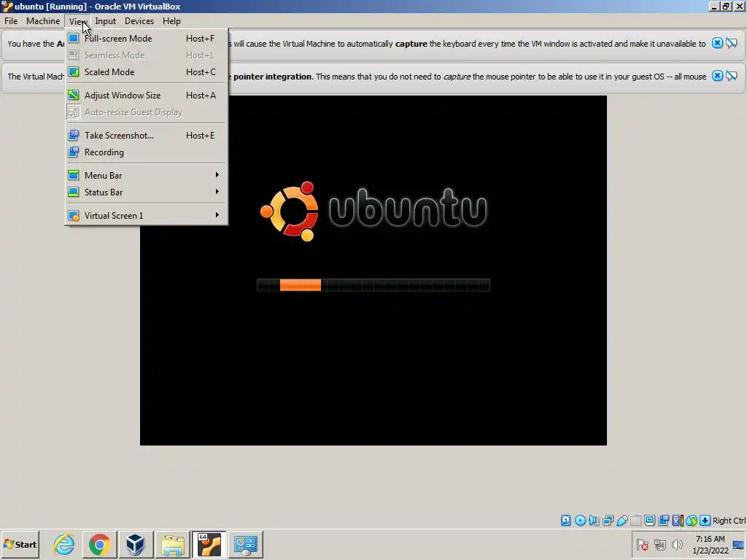747x560 pixels.
Task: Click the network status indicator
Action: click(608, 521)
